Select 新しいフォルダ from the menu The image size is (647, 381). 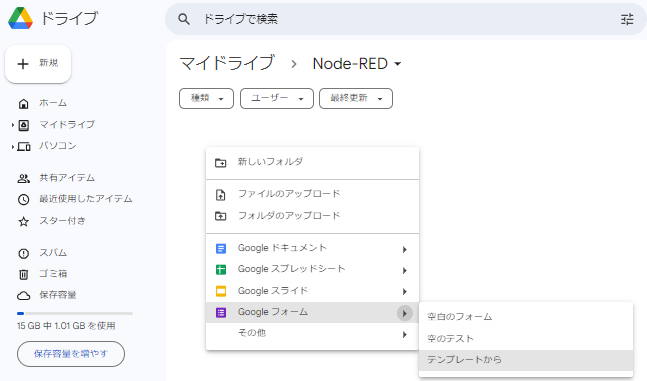pyautogui.click(x=312, y=162)
